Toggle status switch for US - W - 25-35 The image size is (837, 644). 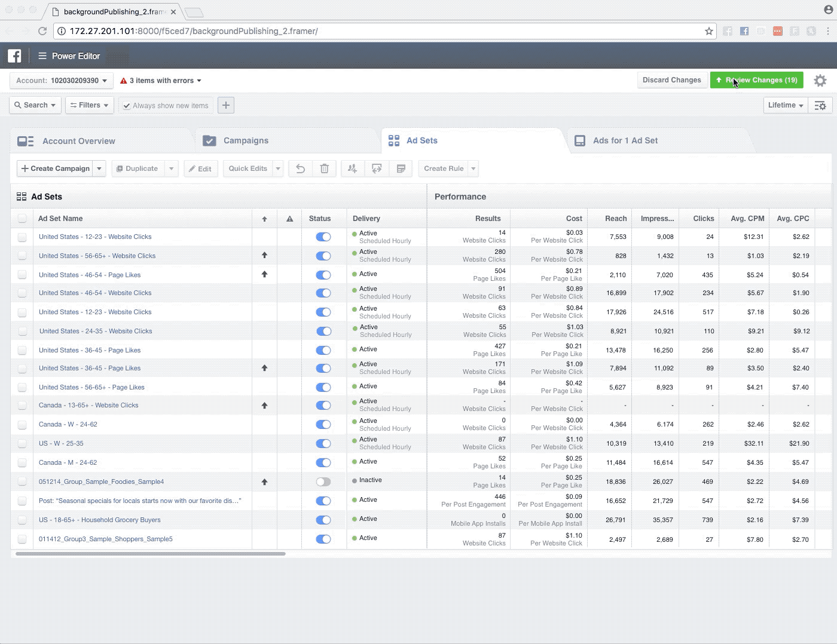coord(323,443)
